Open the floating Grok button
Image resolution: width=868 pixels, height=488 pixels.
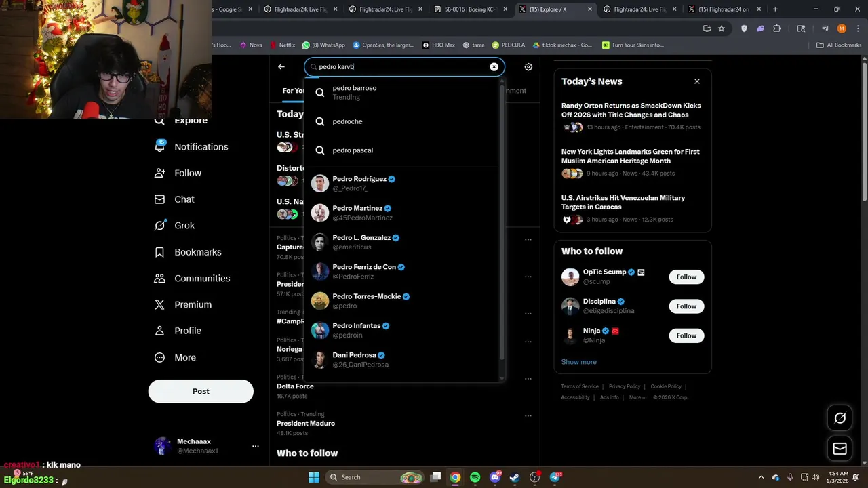tap(840, 418)
